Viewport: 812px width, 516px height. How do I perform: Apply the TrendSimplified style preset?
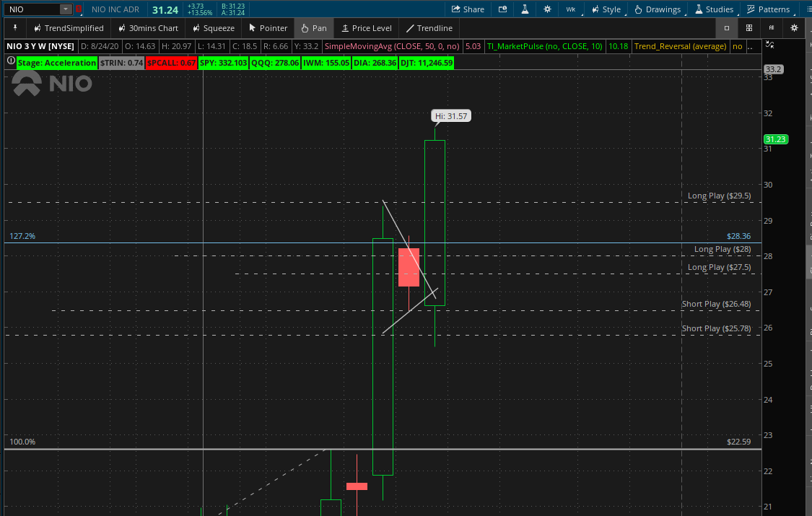[69, 28]
